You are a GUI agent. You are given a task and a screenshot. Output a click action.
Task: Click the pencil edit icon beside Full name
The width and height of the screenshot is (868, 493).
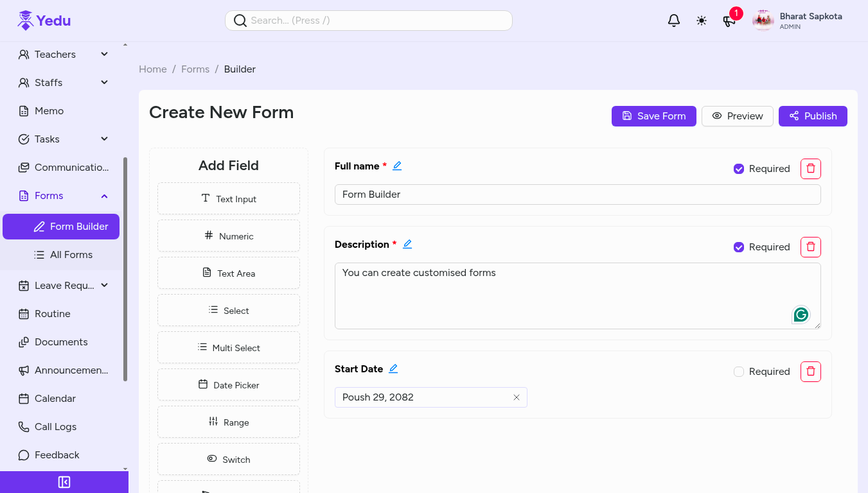click(x=397, y=166)
